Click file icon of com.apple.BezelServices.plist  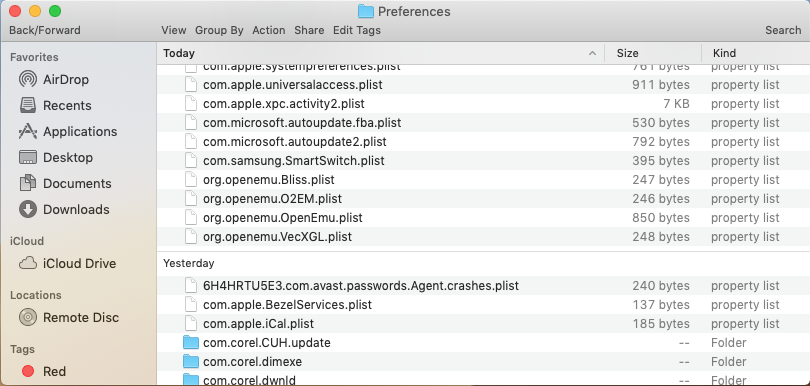coord(191,305)
